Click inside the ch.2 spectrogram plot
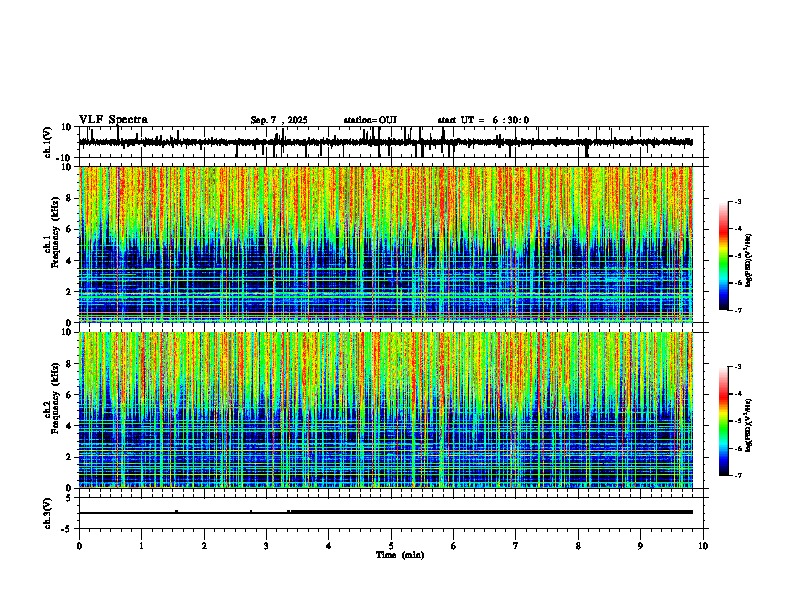This screenshot has height=612, width=792. point(393,410)
